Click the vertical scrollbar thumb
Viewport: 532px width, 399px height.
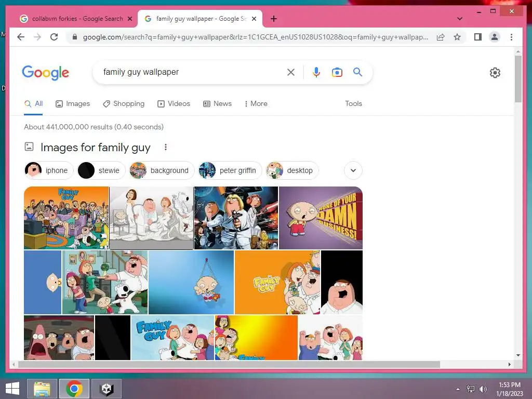(518, 79)
